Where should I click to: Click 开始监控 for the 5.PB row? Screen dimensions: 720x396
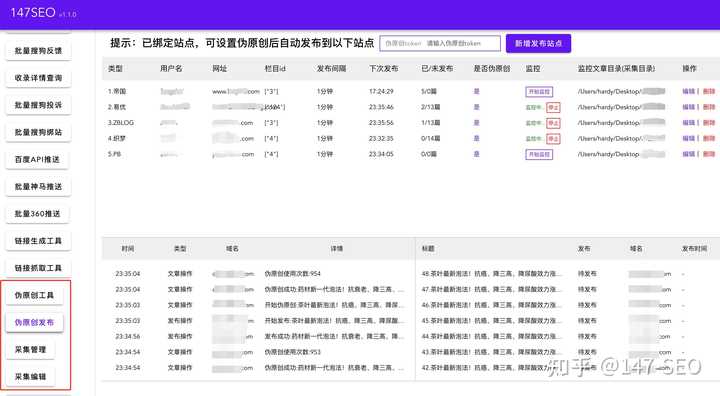click(539, 154)
